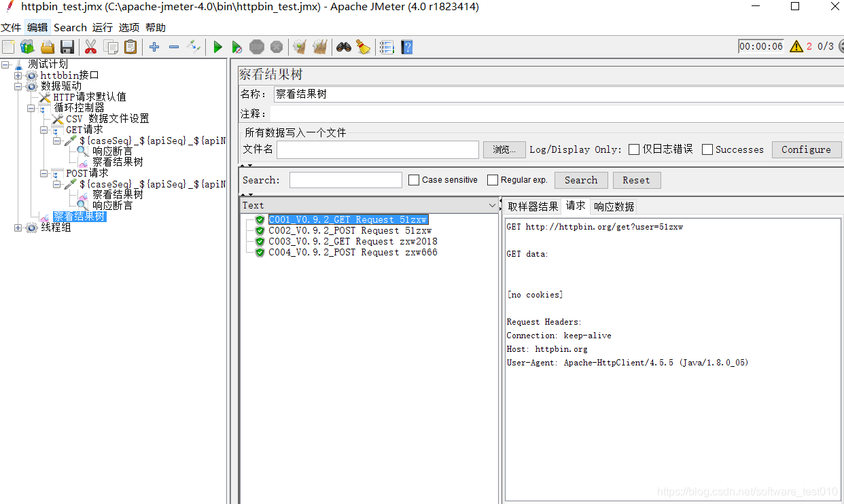Click the Cut scissors icon

coord(90,47)
